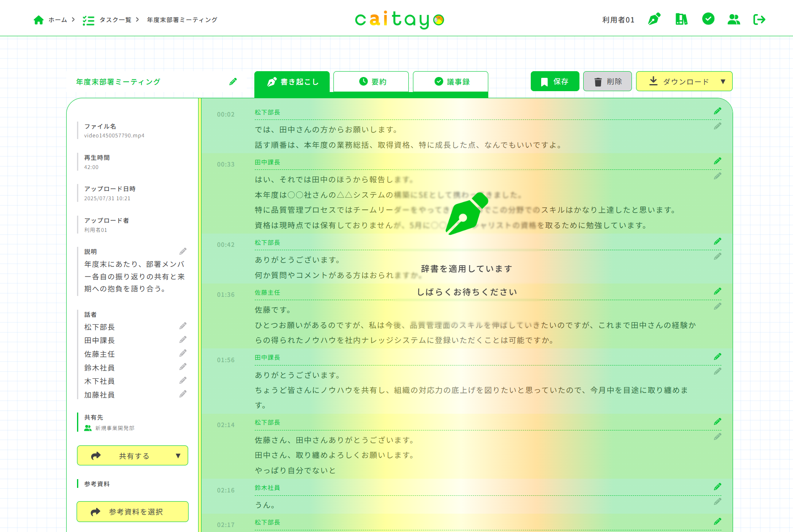Click the 削除 button
The width and height of the screenshot is (793, 532).
click(x=607, y=82)
